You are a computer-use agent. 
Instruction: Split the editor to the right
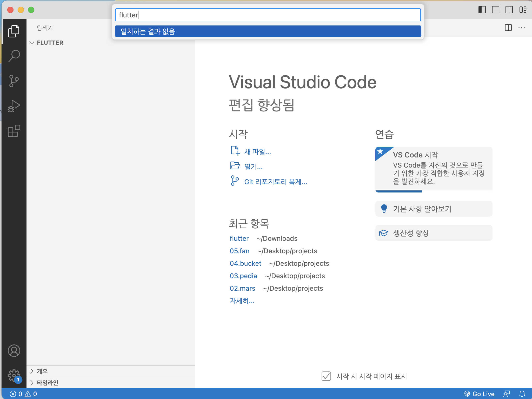pyautogui.click(x=508, y=28)
